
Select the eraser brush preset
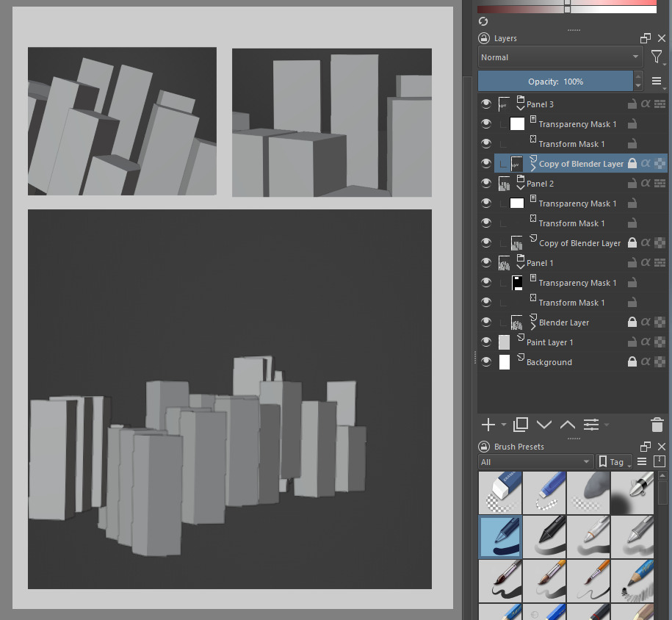coord(500,493)
